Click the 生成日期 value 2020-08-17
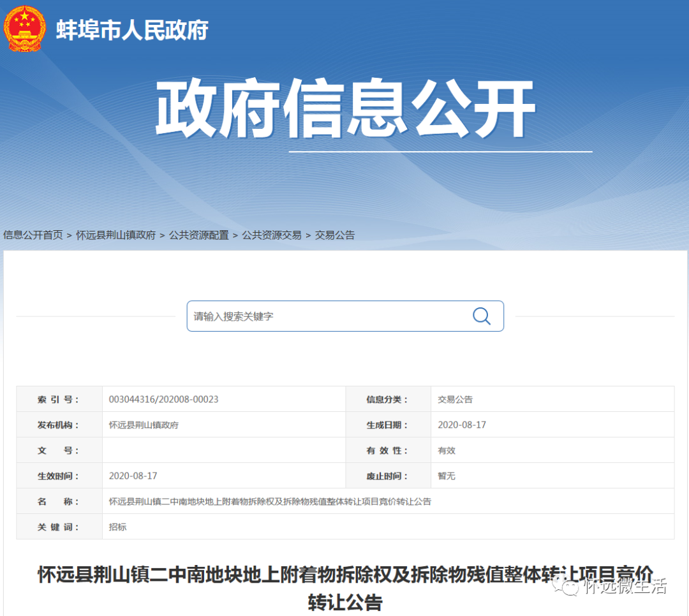This screenshot has width=689, height=616. 462,425
